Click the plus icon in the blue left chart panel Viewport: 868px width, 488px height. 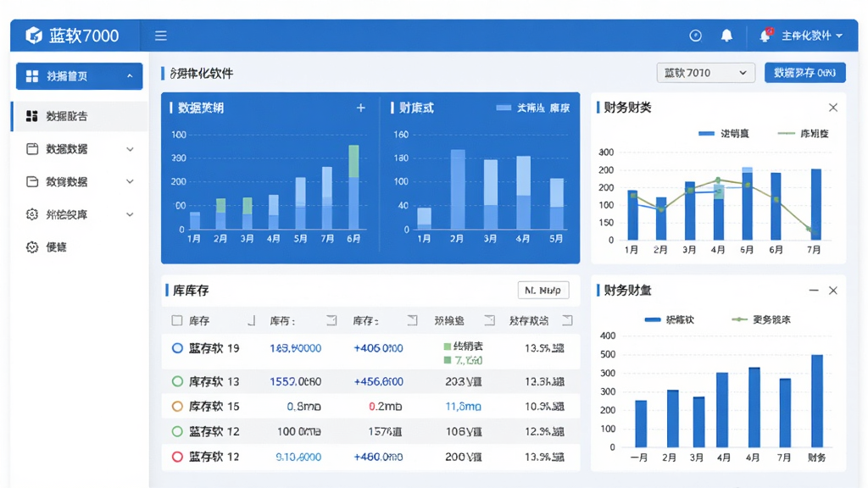point(360,108)
